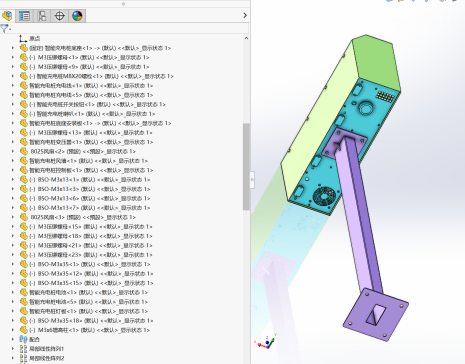Select the circular speaker opening on plate

tap(367, 108)
